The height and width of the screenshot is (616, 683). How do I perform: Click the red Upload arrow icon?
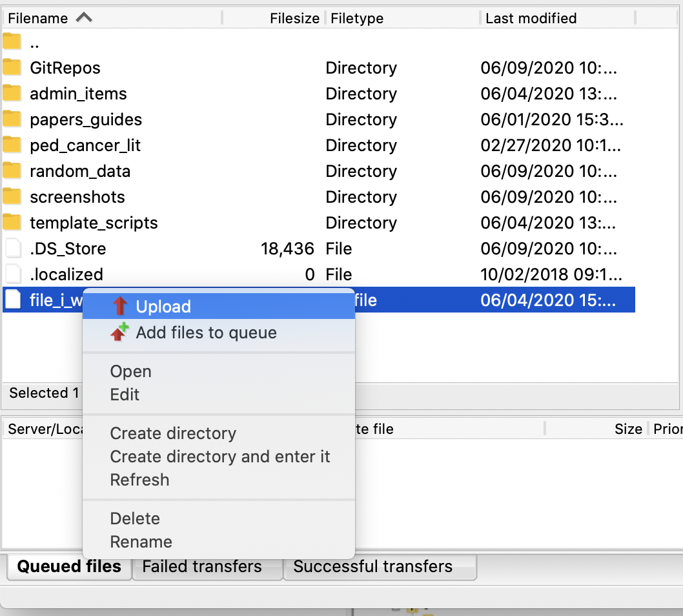[x=119, y=305]
